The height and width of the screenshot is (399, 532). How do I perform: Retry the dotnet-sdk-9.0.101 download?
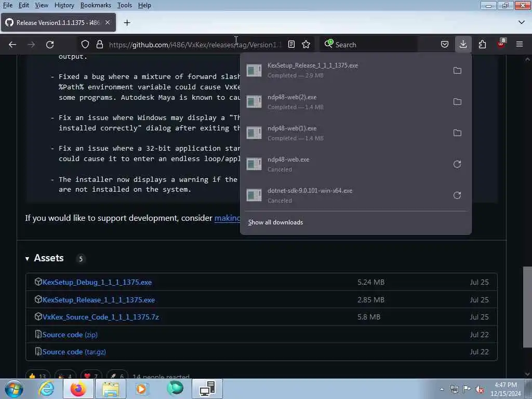pyautogui.click(x=457, y=195)
